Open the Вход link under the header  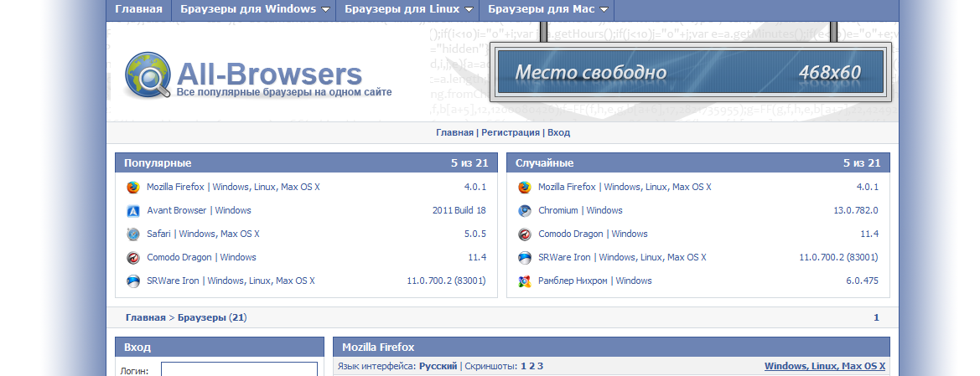click(558, 132)
